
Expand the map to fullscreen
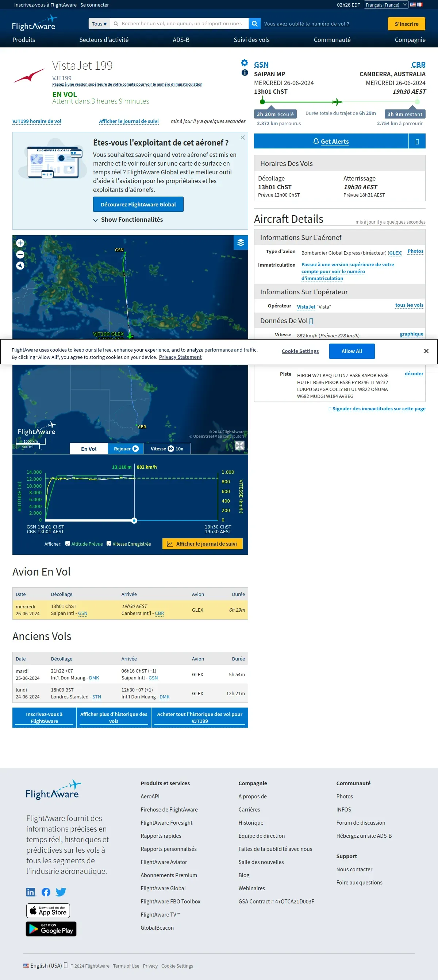(239, 445)
